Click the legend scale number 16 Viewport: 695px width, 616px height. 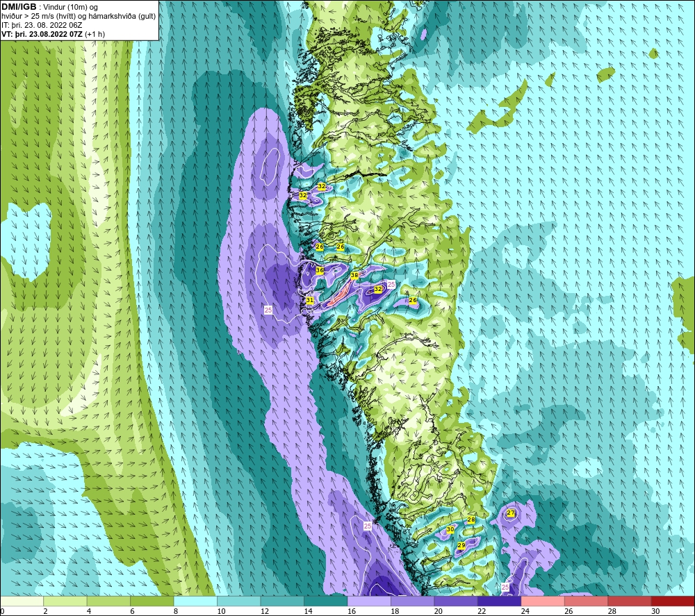352,611
